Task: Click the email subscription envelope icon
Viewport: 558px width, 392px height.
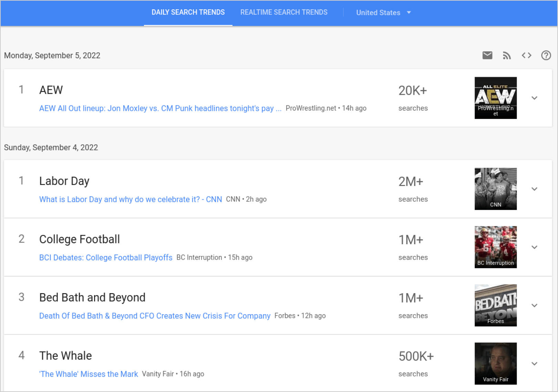Action: [x=487, y=55]
